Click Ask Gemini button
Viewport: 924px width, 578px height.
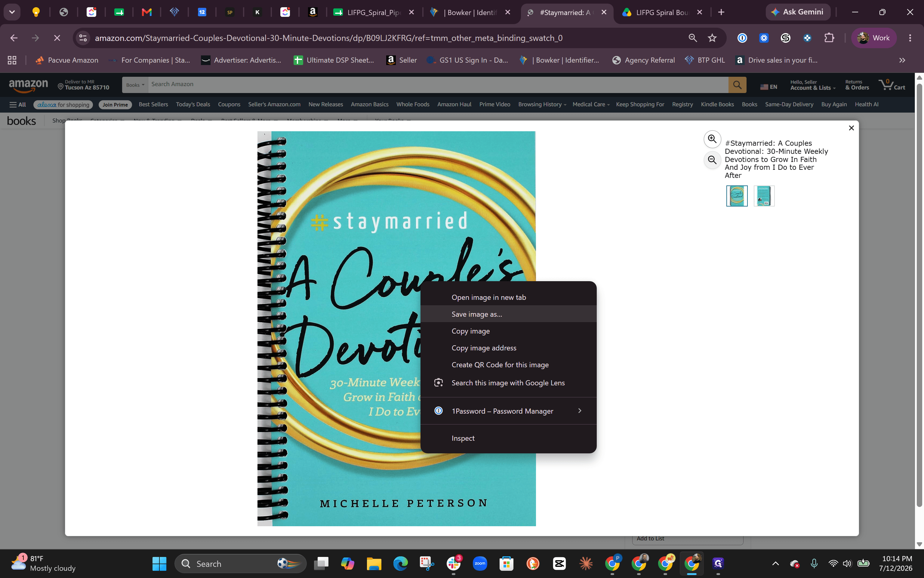[x=798, y=12]
